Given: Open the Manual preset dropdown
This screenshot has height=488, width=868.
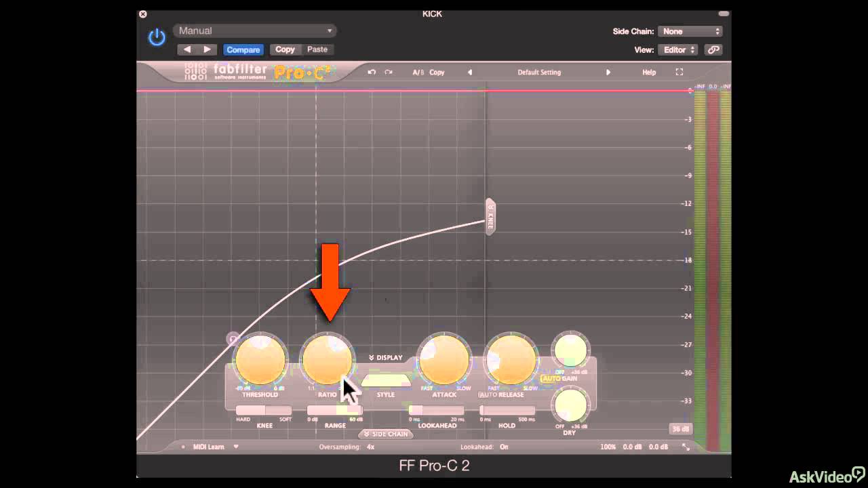Looking at the screenshot, I should pyautogui.click(x=255, y=30).
